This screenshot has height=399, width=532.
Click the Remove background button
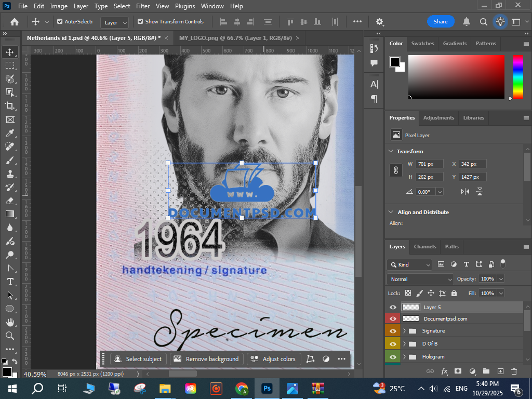click(206, 359)
